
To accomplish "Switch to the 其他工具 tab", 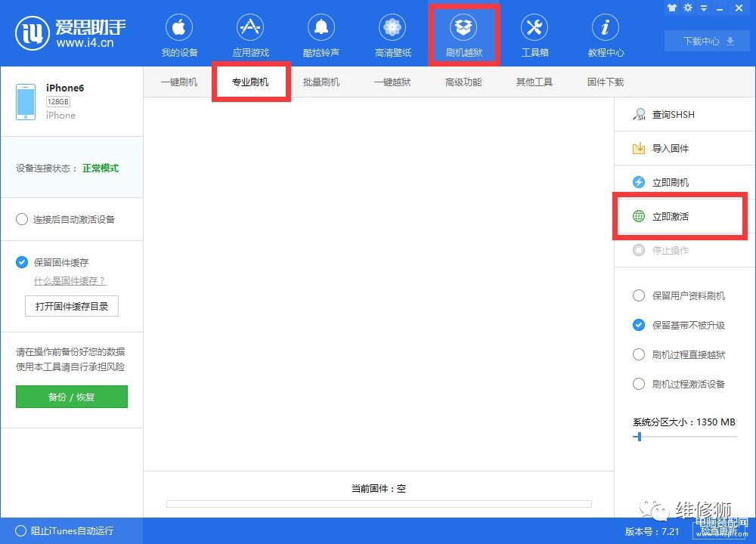I will click(534, 82).
